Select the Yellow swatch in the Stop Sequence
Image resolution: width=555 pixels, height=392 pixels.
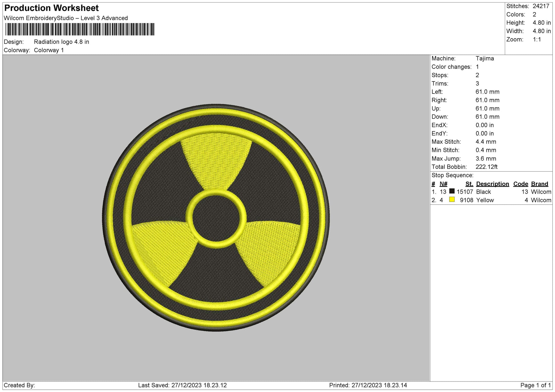(x=452, y=200)
